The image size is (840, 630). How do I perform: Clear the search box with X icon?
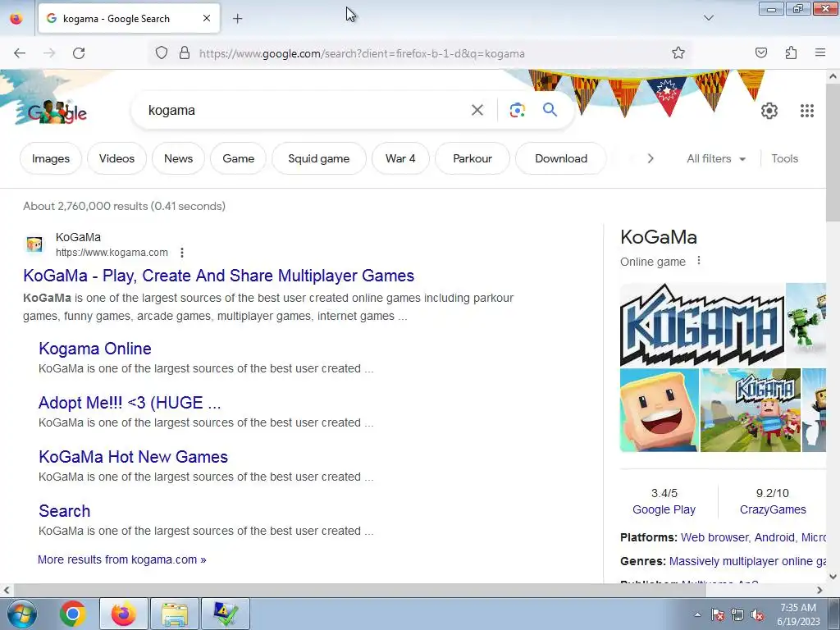pos(477,111)
